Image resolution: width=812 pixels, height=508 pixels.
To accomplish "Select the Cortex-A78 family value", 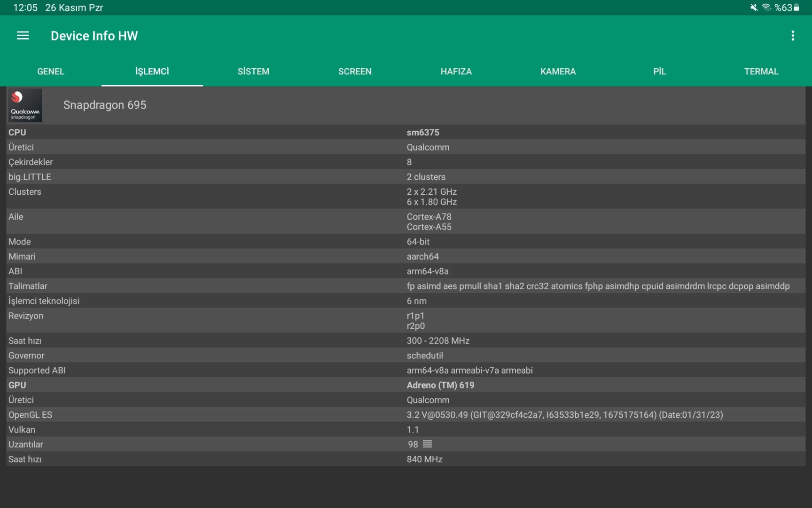I will [429, 216].
